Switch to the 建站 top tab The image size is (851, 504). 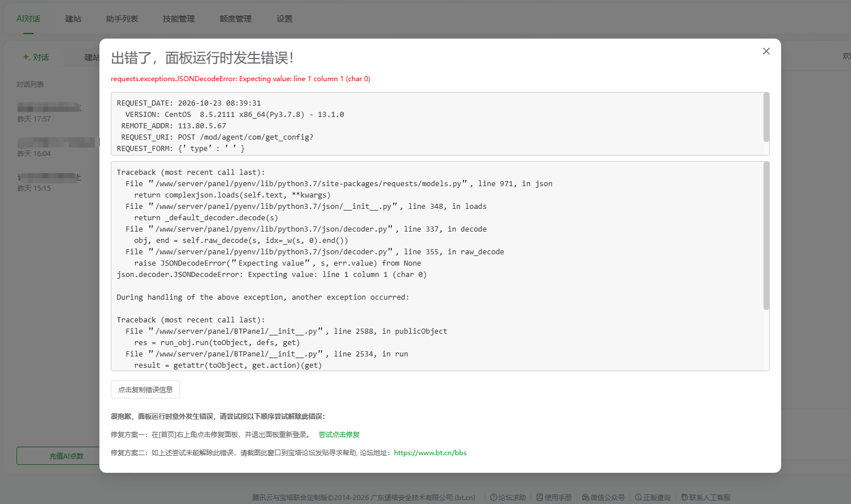73,19
